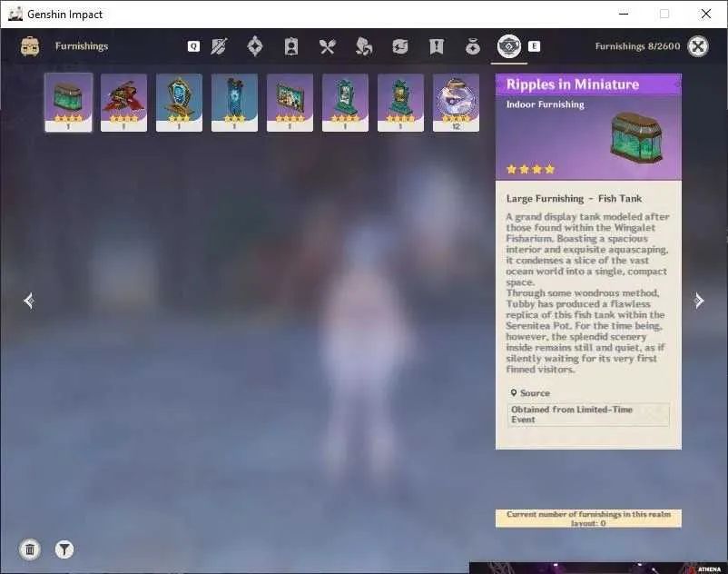This screenshot has width=728, height=574.
Task: Click the 'Large Furnishing - Fish Tank' text
Action: click(x=574, y=199)
